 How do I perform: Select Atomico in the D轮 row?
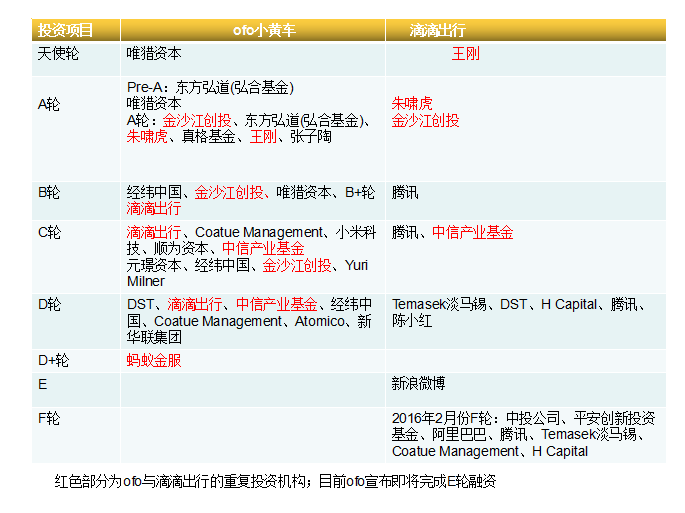(320, 321)
